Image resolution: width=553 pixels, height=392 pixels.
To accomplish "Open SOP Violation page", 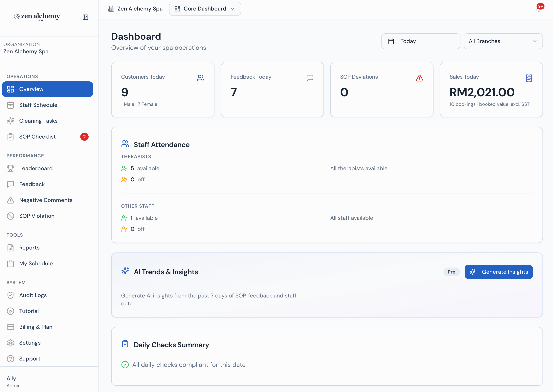I will point(48,216).
